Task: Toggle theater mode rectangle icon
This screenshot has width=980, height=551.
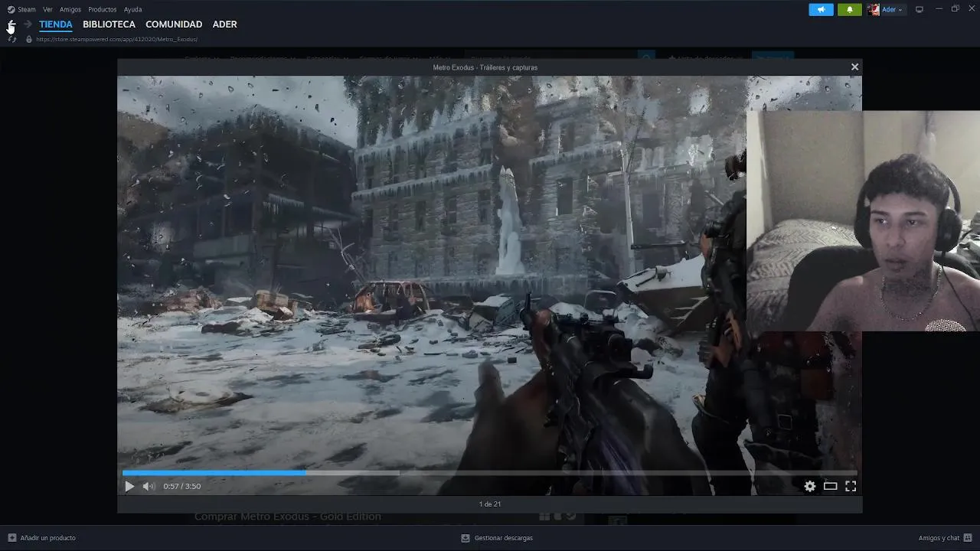Action: tap(830, 486)
